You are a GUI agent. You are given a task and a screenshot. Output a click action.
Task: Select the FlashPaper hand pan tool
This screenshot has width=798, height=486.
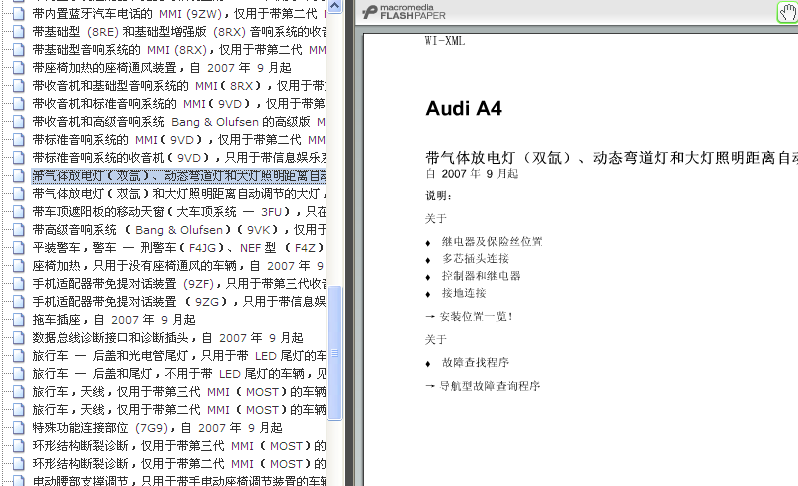click(x=787, y=12)
